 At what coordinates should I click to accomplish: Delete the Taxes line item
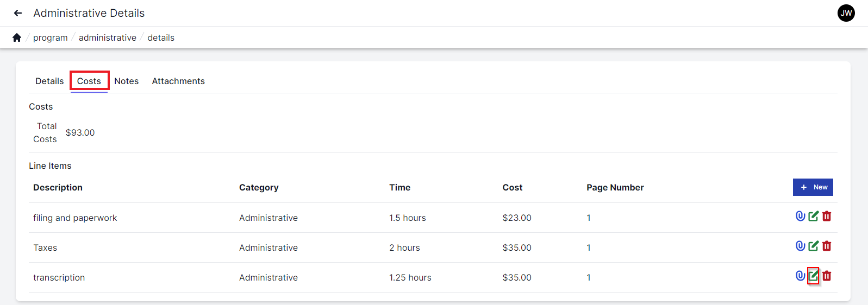[x=827, y=246]
